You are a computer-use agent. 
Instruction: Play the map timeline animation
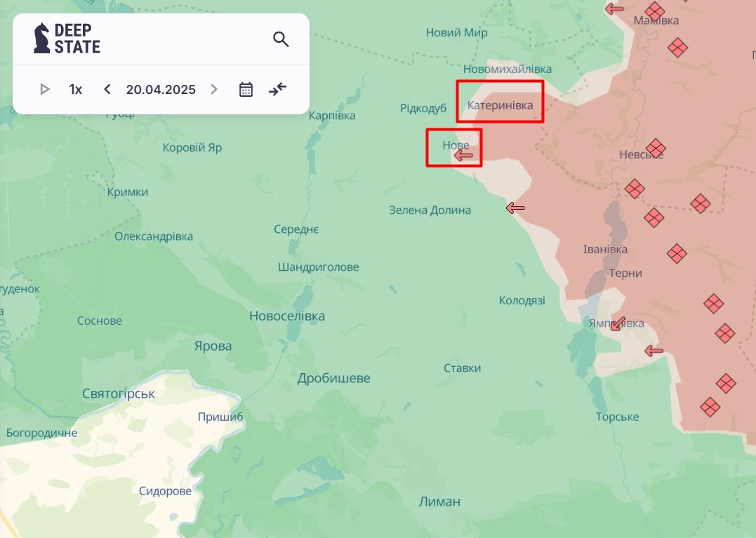point(45,89)
